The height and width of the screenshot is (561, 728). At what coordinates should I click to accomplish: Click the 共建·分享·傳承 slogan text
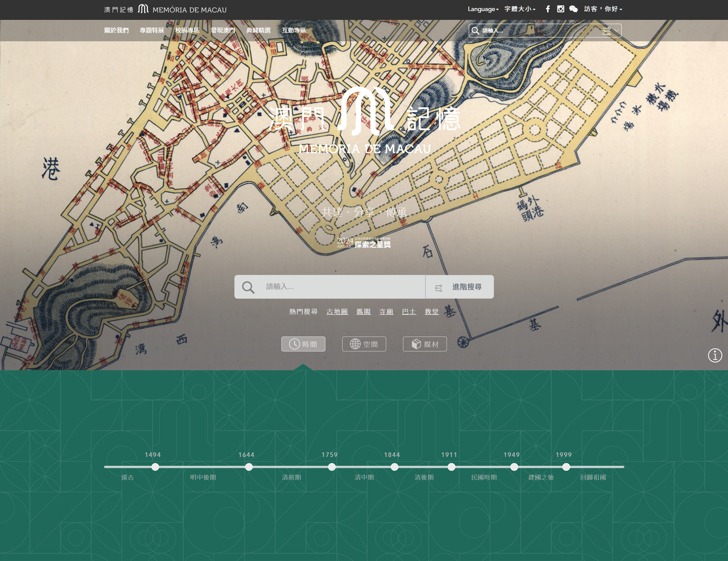(x=364, y=212)
